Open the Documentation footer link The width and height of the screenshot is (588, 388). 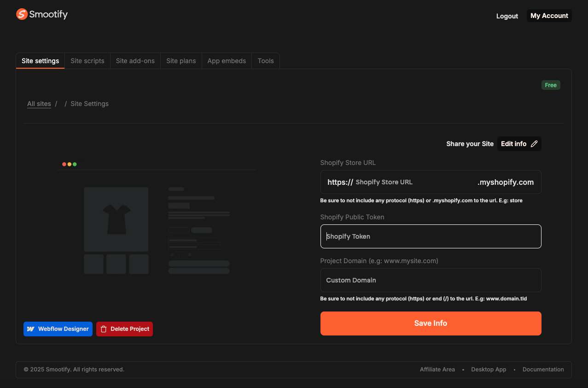click(543, 370)
